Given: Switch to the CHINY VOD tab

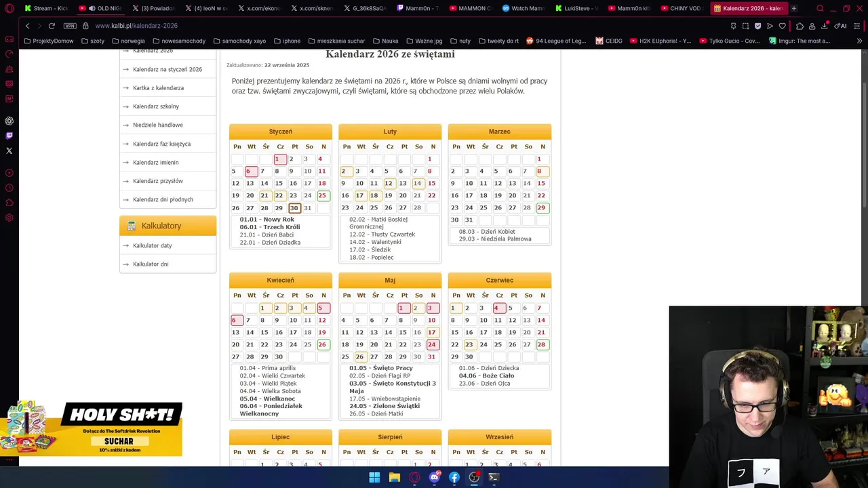Looking at the screenshot, I should click(683, 8).
